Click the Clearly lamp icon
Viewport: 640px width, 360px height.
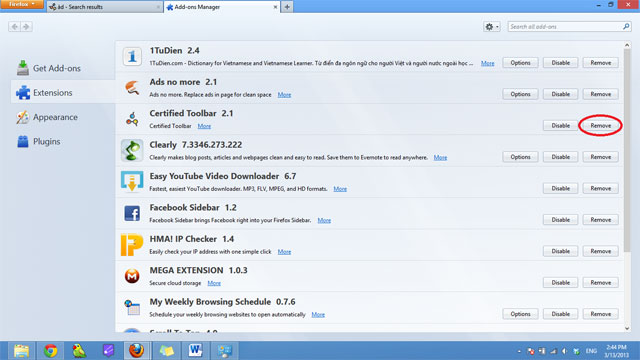(132, 150)
